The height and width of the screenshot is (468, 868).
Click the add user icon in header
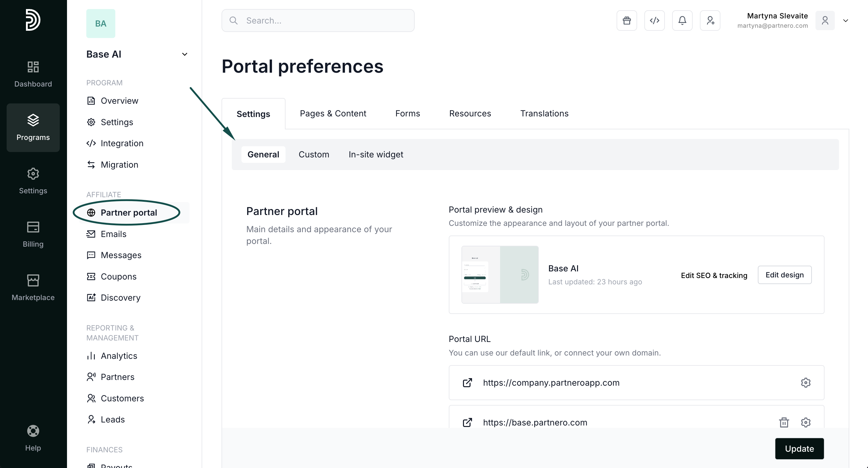pos(710,21)
